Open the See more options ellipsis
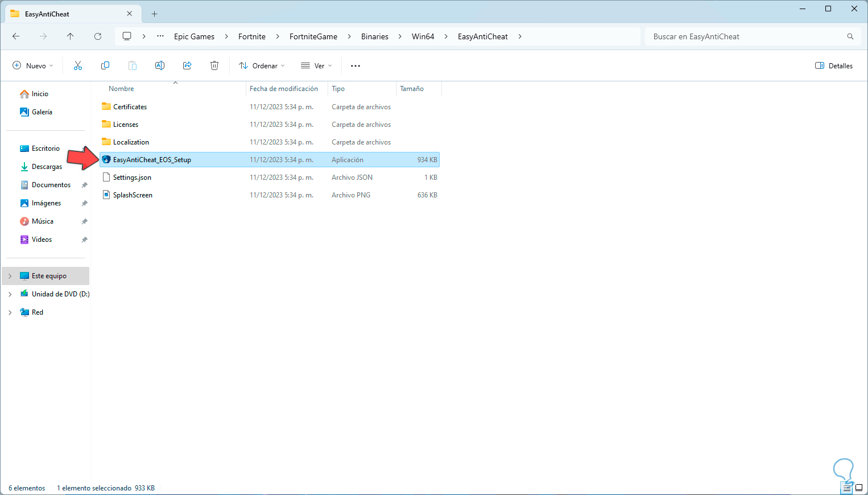 click(x=356, y=66)
